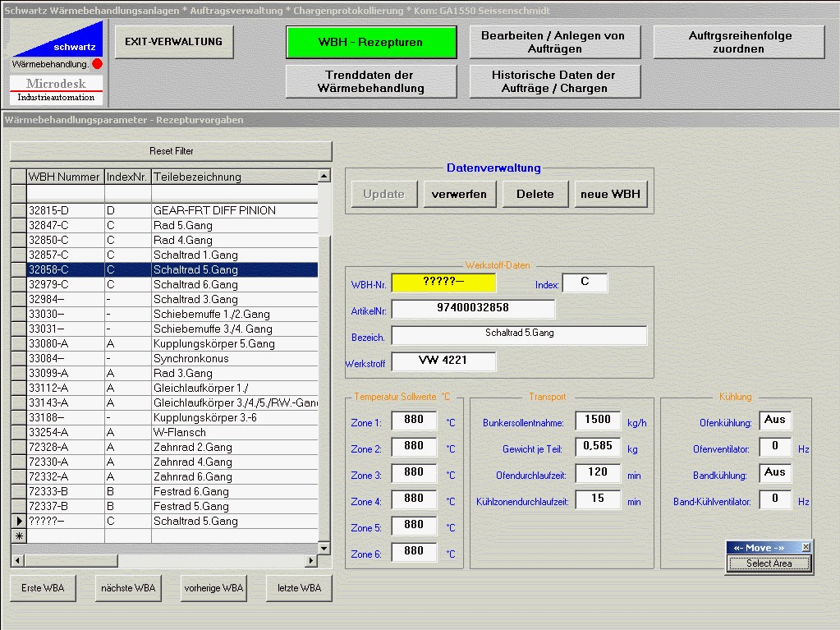
Task: Delete the current recipe record
Action: pyautogui.click(x=535, y=195)
